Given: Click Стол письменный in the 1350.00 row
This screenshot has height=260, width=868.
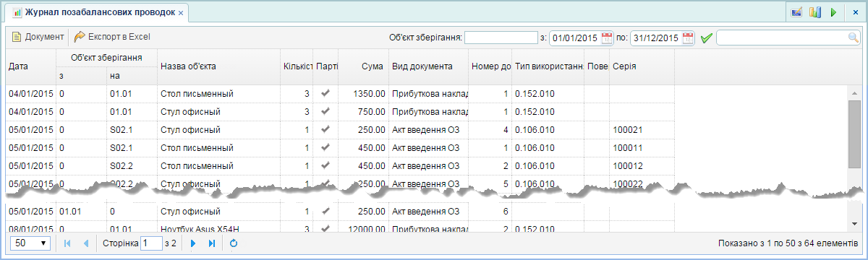Looking at the screenshot, I should click(197, 94).
